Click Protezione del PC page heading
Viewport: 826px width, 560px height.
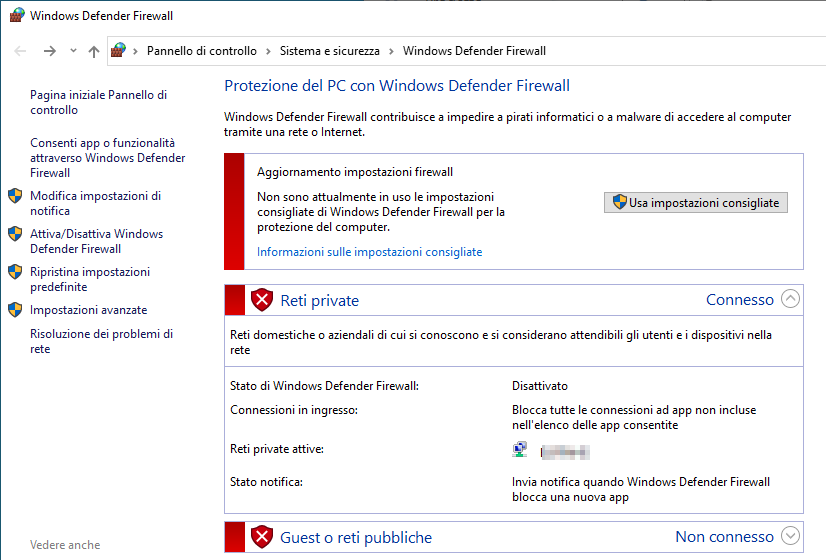click(397, 85)
